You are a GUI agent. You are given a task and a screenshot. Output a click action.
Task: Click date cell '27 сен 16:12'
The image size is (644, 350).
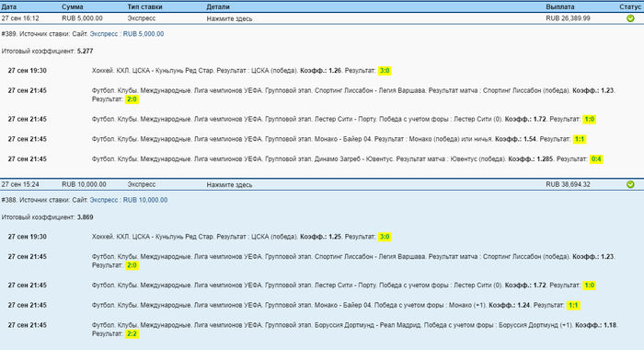click(x=20, y=18)
